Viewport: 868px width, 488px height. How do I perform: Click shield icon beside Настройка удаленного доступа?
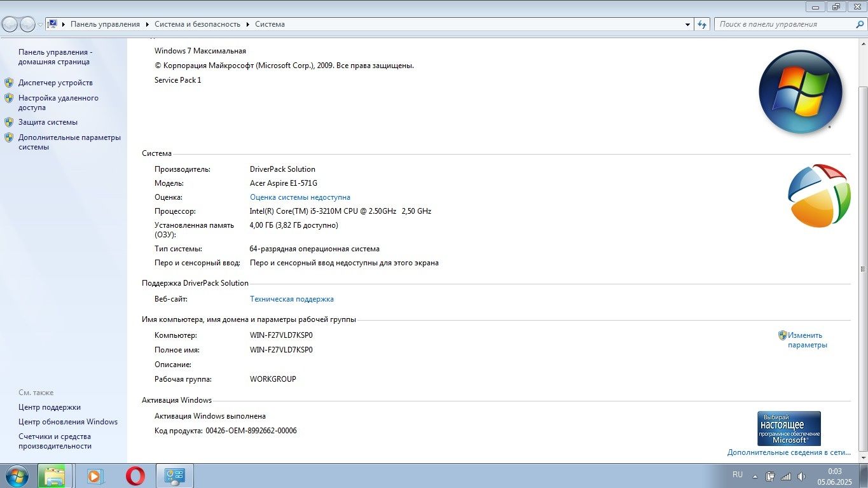[9, 98]
